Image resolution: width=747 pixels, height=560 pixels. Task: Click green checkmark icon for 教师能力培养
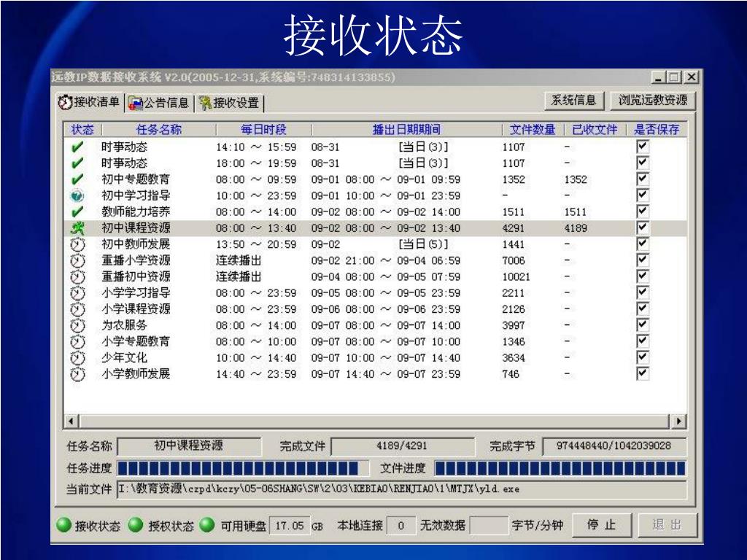(77, 211)
